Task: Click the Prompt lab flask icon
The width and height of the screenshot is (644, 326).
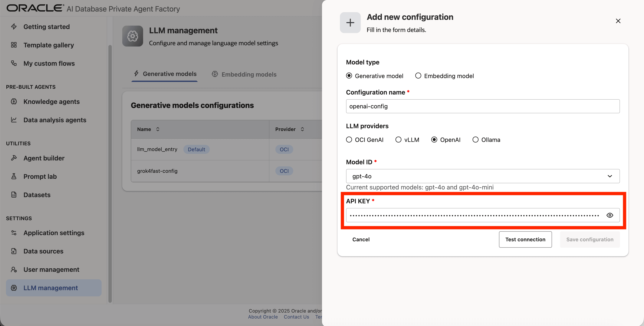Action: [x=14, y=176]
